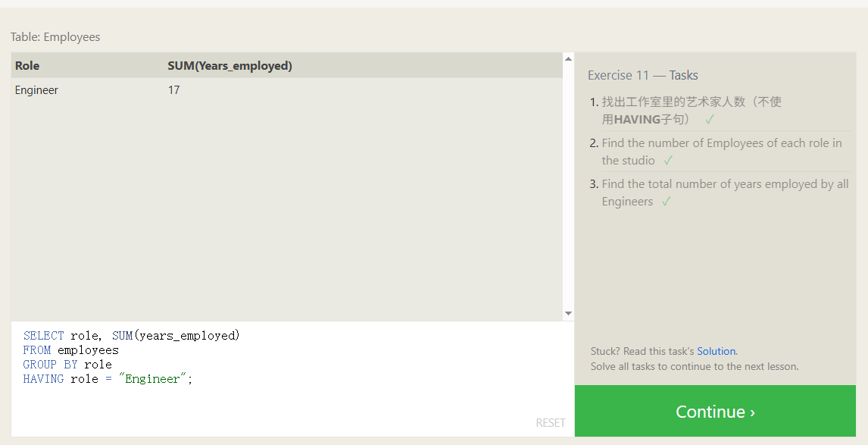Image resolution: width=868 pixels, height=445 pixels.
Task: Click the Exercise 11 — Tasks heading
Action: tap(643, 75)
